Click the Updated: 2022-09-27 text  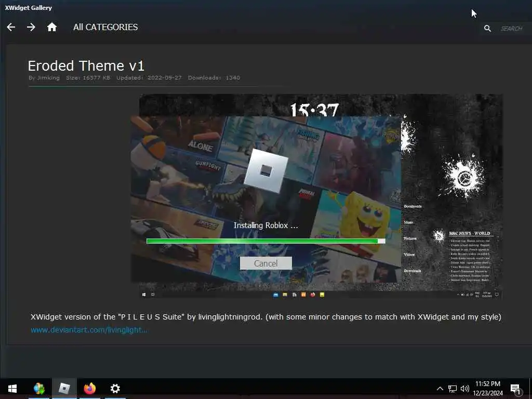tap(149, 78)
